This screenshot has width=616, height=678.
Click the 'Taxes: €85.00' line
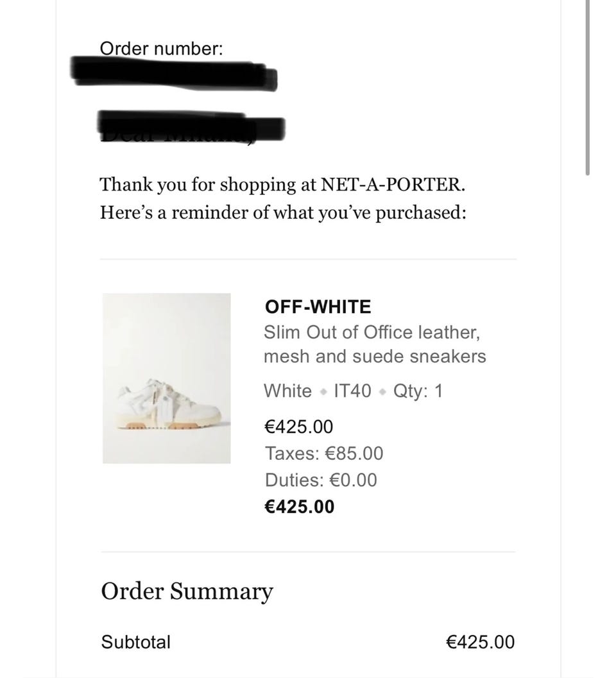[x=324, y=453]
